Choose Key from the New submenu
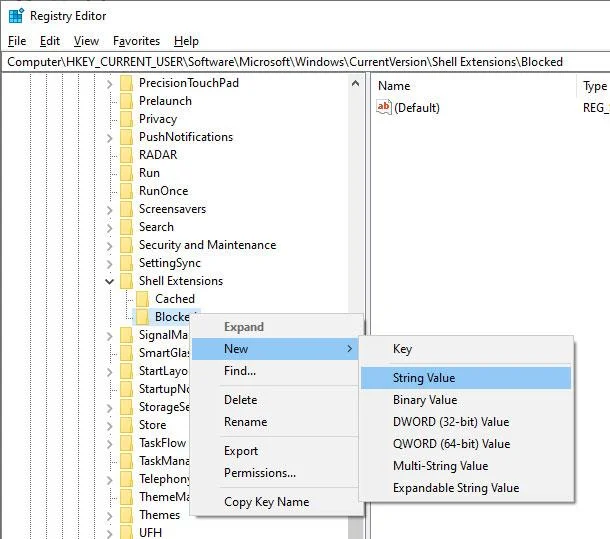The image size is (610, 539). pyautogui.click(x=466, y=349)
